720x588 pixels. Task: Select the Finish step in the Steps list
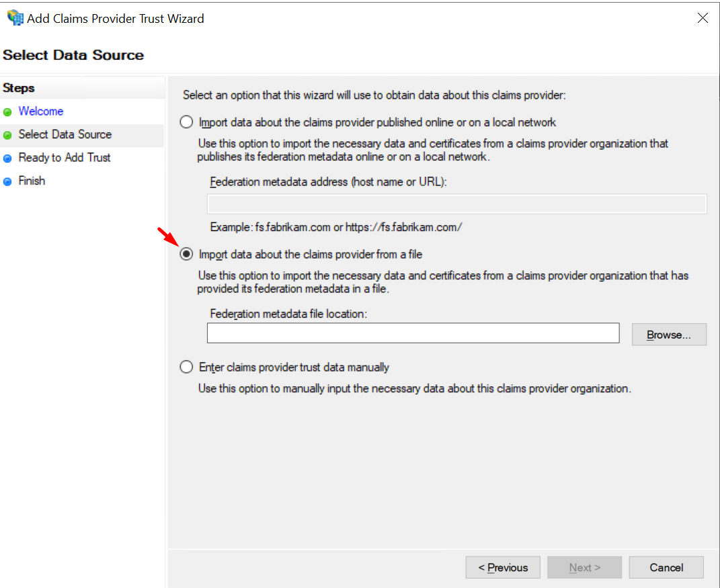point(32,181)
